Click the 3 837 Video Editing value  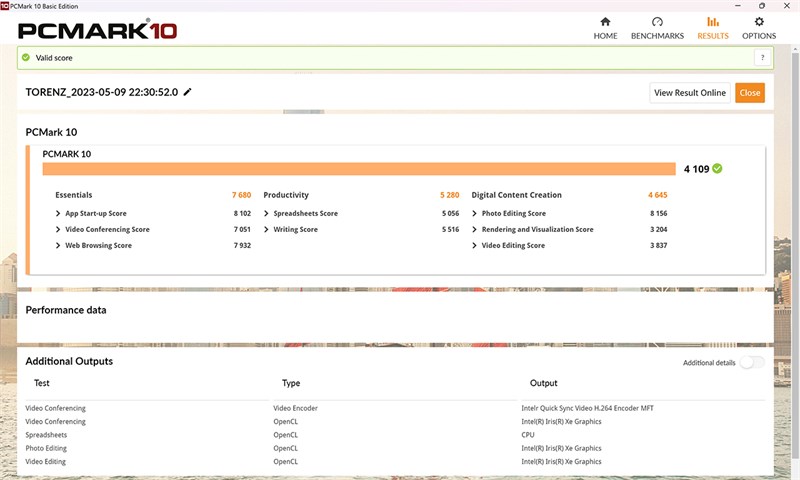pyautogui.click(x=659, y=245)
